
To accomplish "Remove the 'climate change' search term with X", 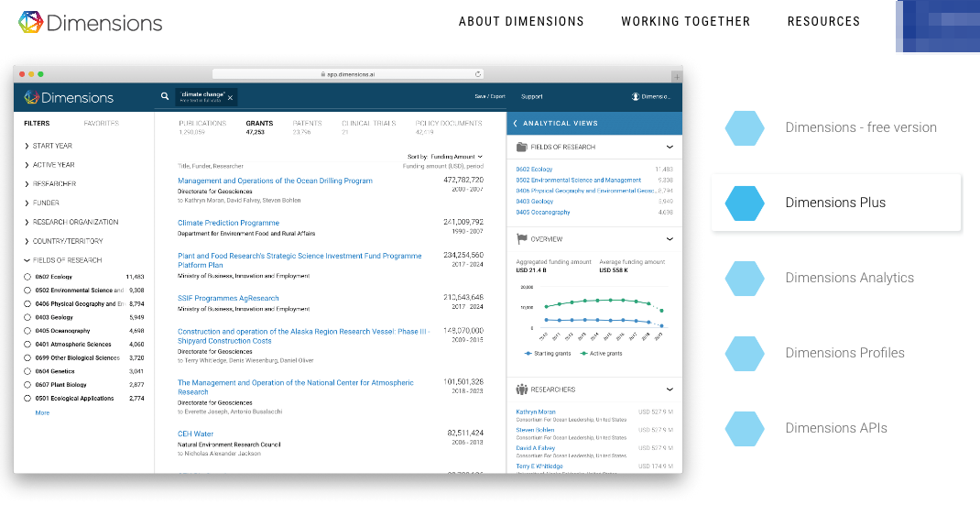I will 230,98.
